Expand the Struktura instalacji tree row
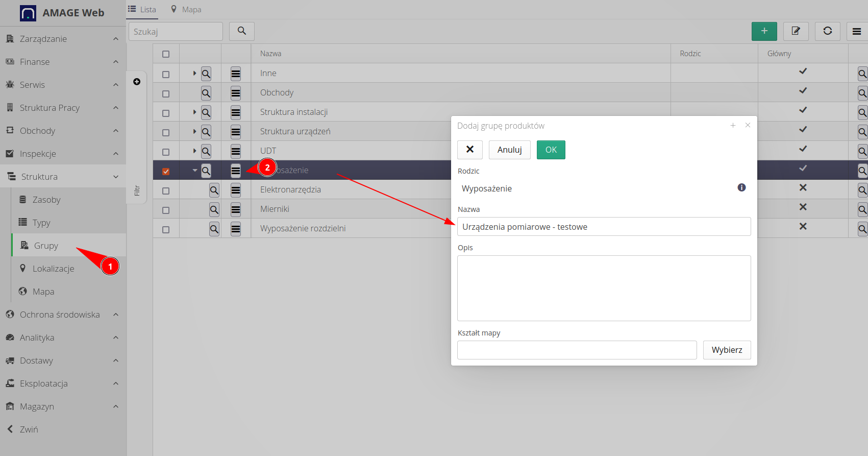Viewport: 868px width, 456px height. click(x=194, y=112)
